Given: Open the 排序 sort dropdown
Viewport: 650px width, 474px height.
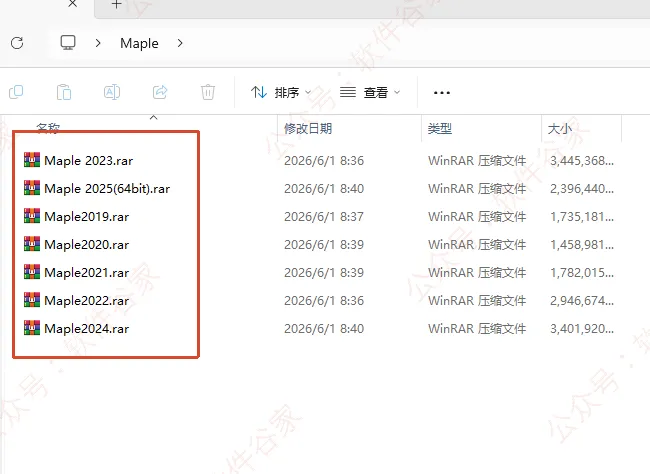Looking at the screenshot, I should tap(281, 92).
